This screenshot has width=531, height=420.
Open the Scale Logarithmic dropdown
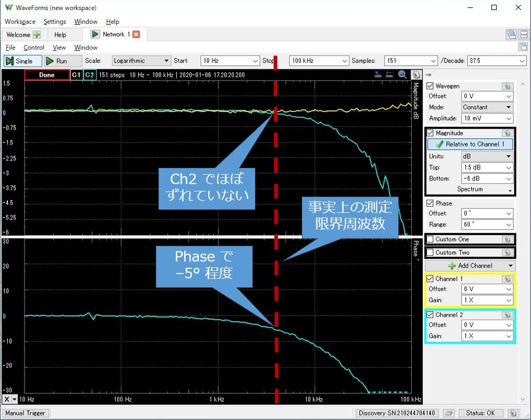[141, 61]
